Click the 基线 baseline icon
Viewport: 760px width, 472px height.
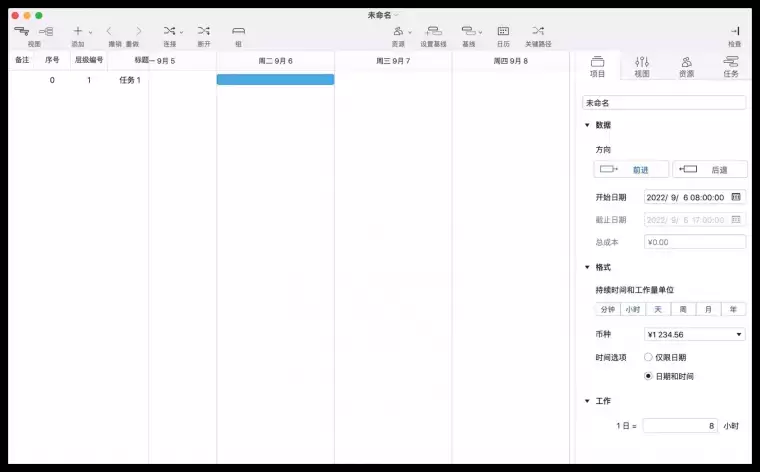tap(468, 31)
